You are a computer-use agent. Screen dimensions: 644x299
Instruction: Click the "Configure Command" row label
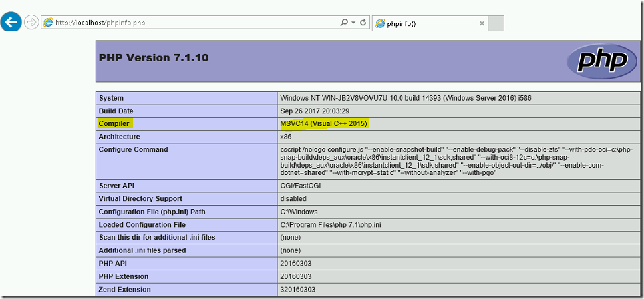click(x=134, y=149)
